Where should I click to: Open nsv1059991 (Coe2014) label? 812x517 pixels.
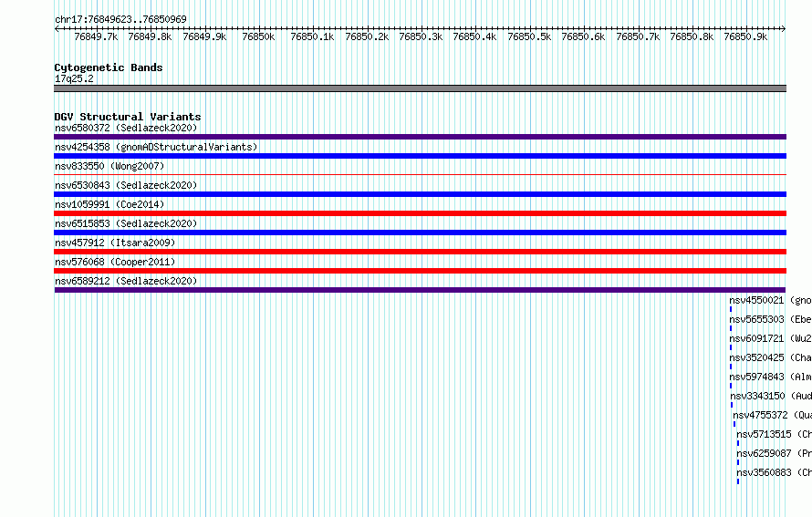(109, 204)
